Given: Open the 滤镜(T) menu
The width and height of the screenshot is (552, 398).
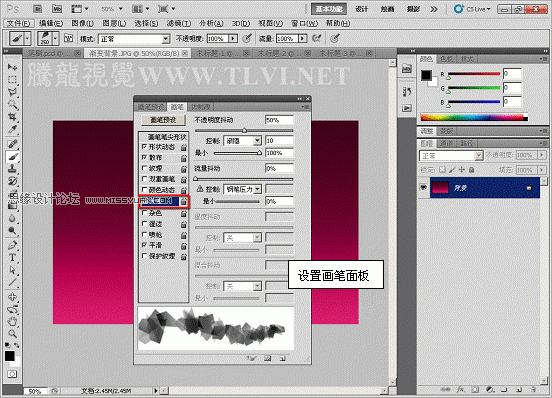Looking at the screenshot, I should (x=179, y=23).
